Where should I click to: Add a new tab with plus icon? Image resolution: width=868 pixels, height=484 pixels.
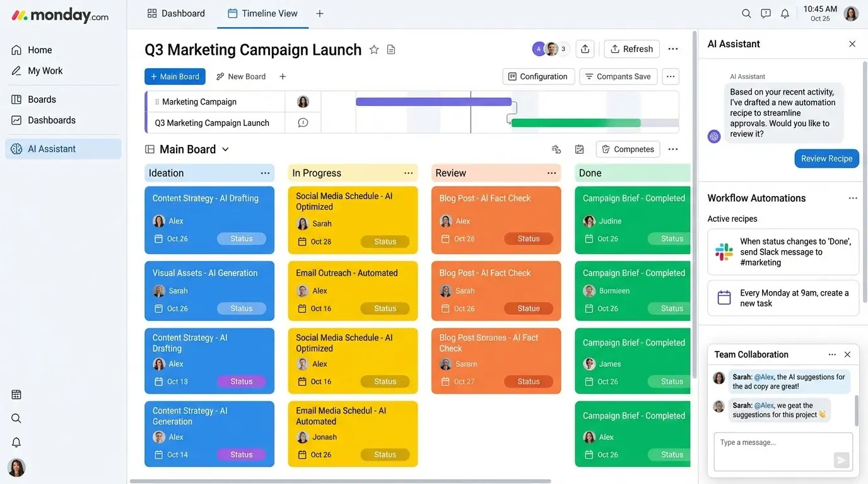pos(320,13)
